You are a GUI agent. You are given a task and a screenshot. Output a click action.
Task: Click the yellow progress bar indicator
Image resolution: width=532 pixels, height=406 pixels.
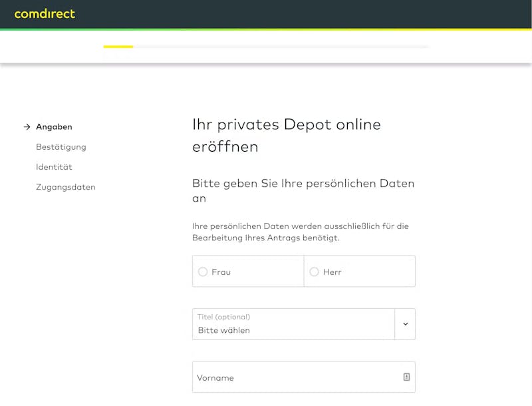[x=118, y=47]
